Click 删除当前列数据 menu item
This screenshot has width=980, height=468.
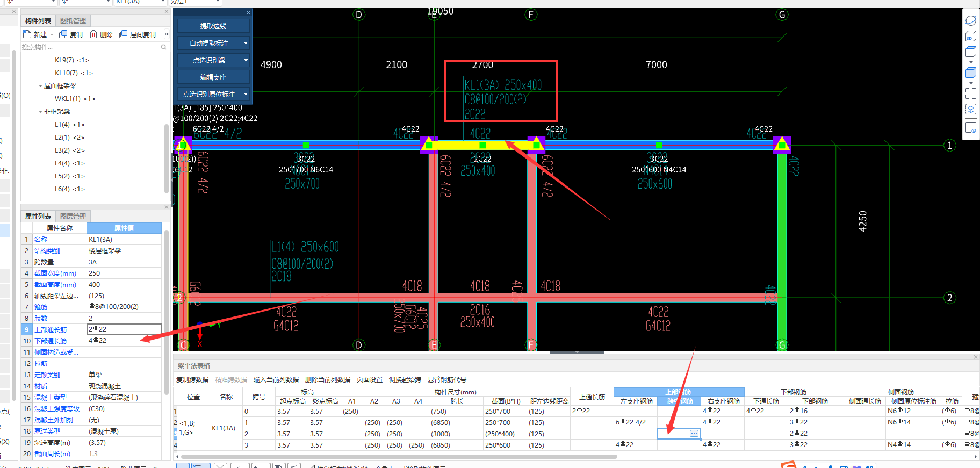328,379
